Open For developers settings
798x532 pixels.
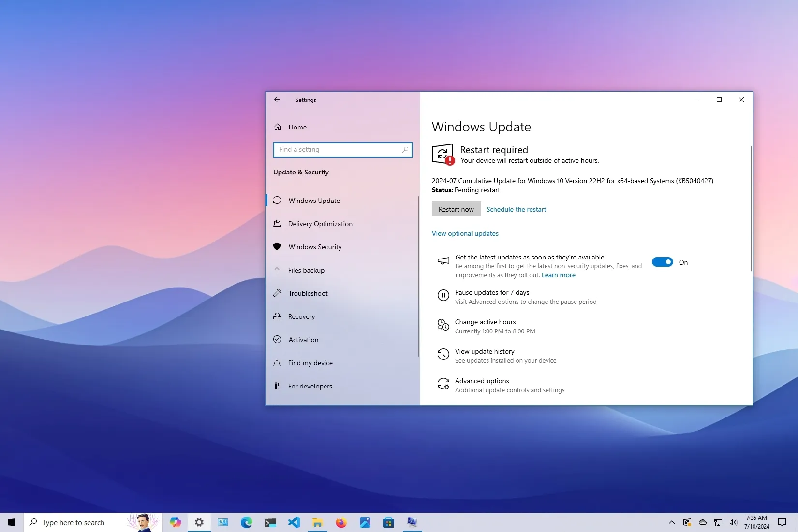310,386
